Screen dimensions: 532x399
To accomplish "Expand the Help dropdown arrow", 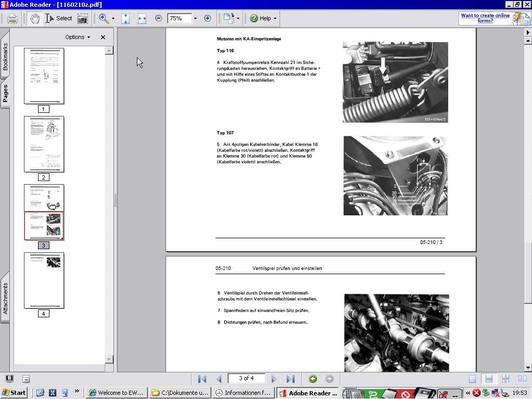I will click(x=275, y=19).
